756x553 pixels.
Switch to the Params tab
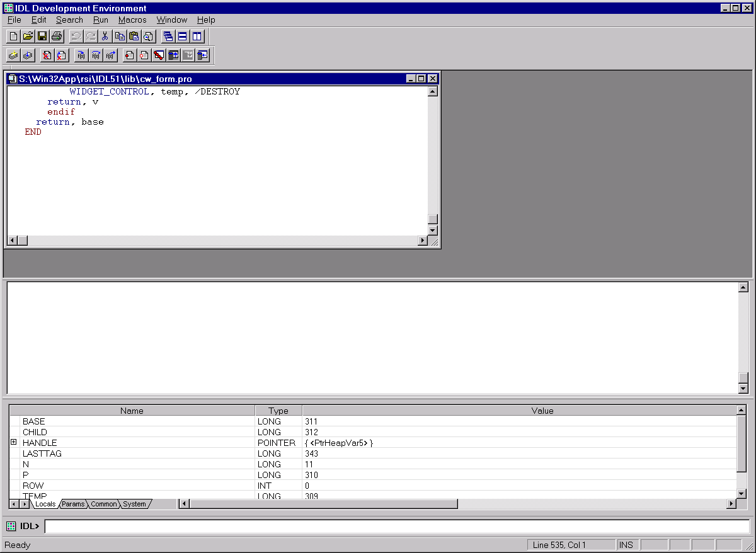73,504
